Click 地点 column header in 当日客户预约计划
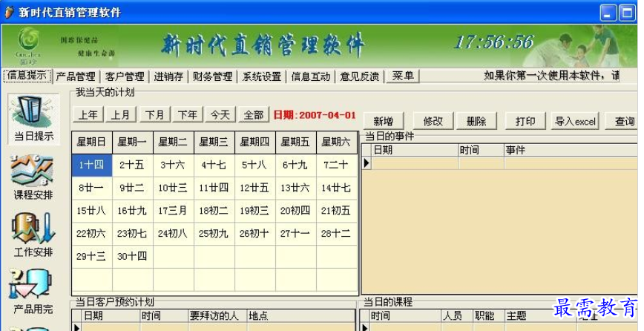The image size is (644, 331). click(301, 316)
